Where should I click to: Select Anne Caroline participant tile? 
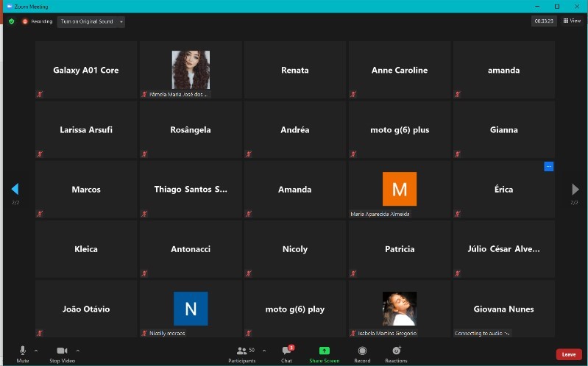tap(400, 70)
